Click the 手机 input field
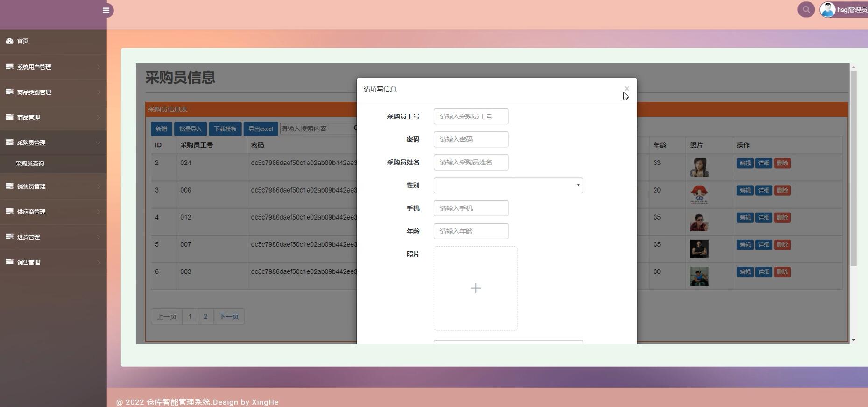Screen dimensions: 868x407 point(471,208)
